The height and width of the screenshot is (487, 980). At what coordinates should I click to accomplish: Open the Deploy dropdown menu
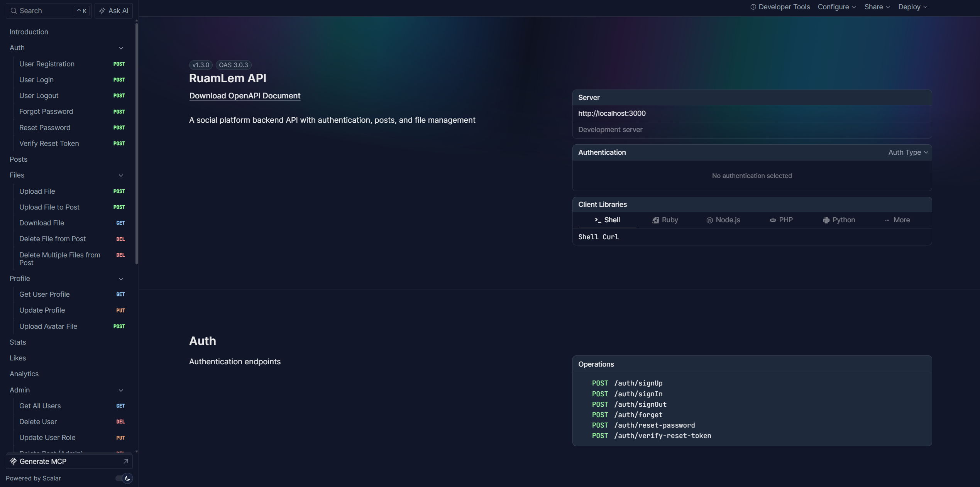[912, 7]
